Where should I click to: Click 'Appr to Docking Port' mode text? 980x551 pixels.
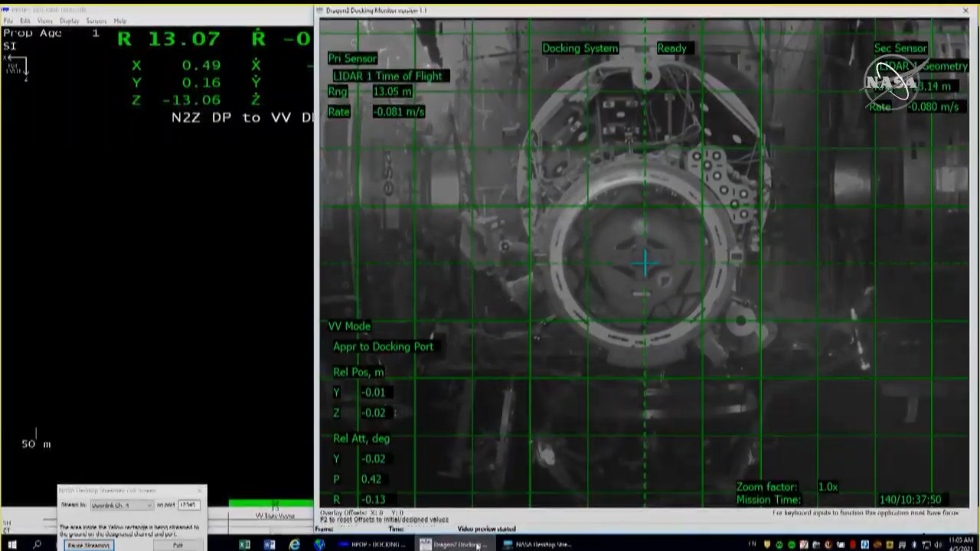click(x=383, y=347)
